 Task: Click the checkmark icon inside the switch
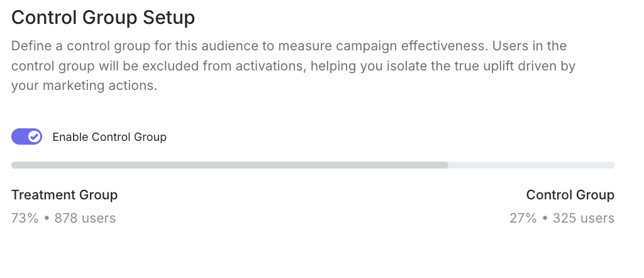pos(35,136)
